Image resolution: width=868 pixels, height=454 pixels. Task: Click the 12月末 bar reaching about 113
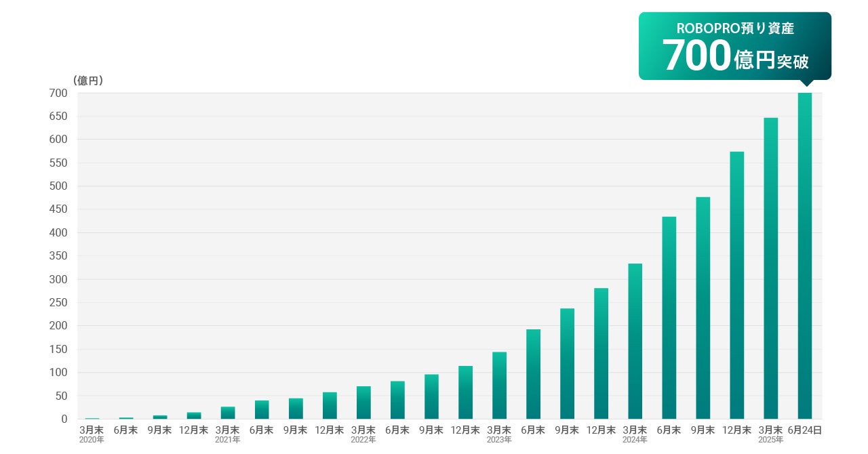[x=465, y=392]
